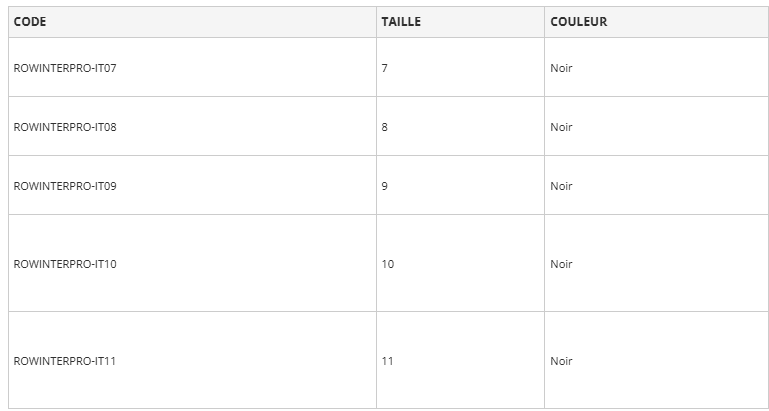Click the Noir cell for ROWINTERPRO-IT07

tap(561, 68)
